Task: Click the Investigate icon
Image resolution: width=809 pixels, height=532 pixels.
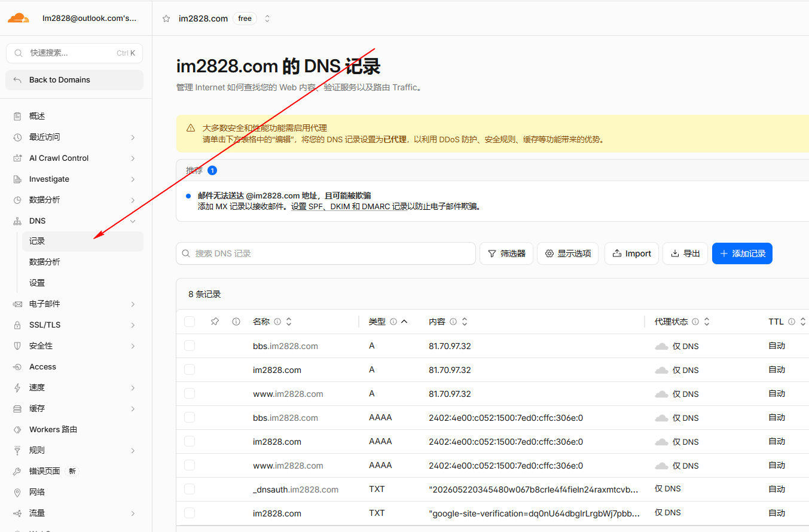Action: coord(17,179)
